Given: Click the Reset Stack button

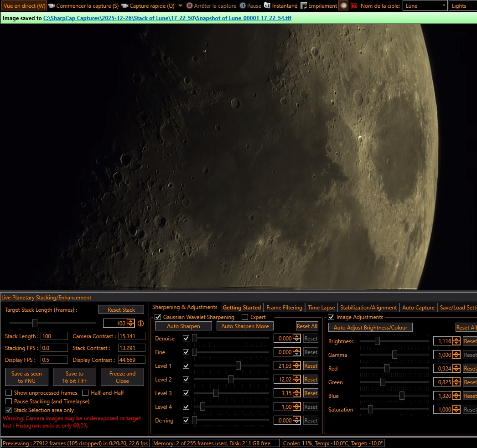Looking at the screenshot, I should tap(121, 310).
